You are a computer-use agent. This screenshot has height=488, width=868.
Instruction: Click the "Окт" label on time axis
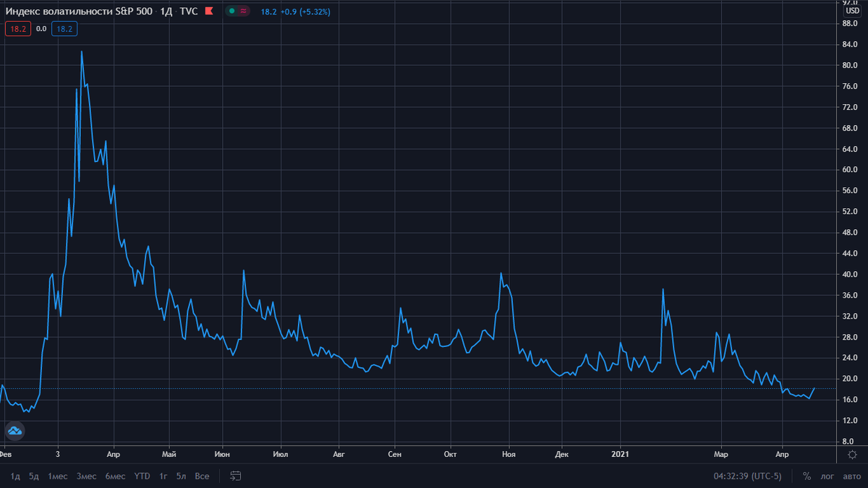[x=450, y=455]
